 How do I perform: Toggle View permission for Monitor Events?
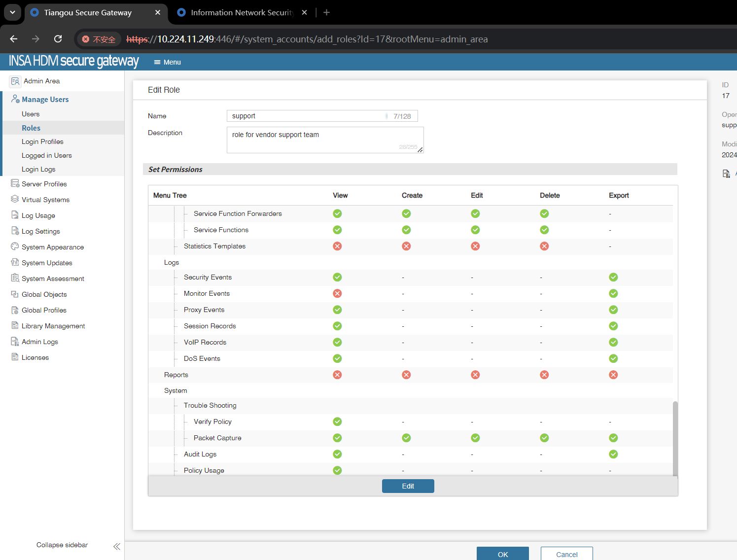point(337,294)
